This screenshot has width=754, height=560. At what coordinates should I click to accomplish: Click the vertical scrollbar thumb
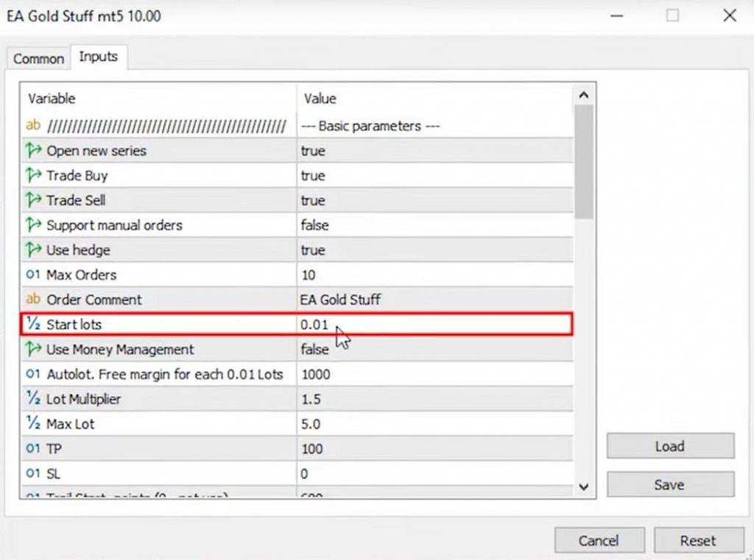(584, 162)
